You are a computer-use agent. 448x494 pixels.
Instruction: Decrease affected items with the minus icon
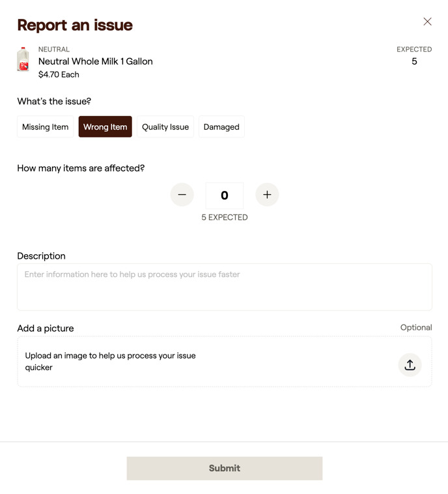(x=182, y=195)
